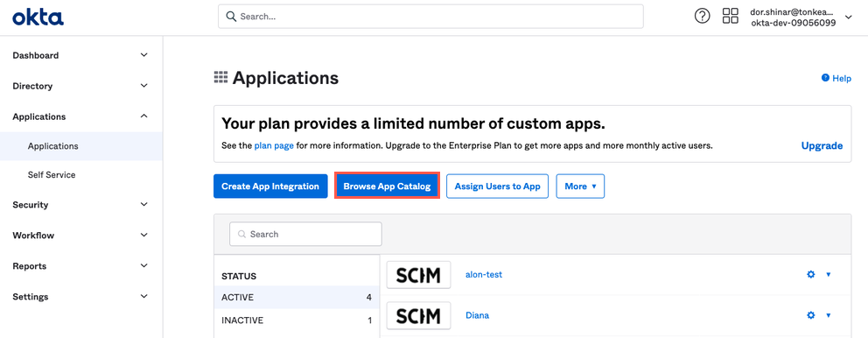The image size is (868, 338).
Task: Click the gear icon for alon-test
Action: [x=811, y=274]
